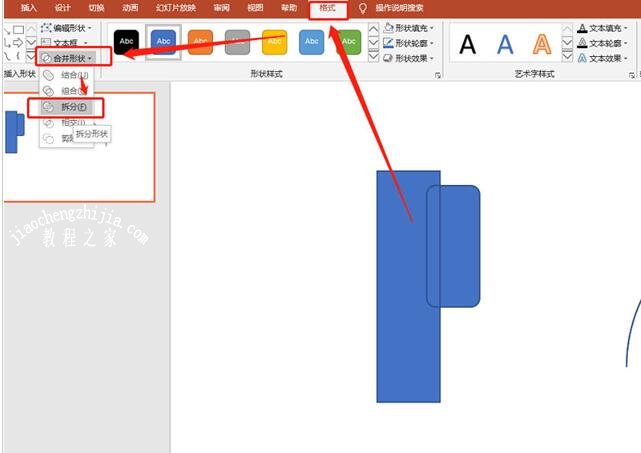Move up one row in the WordArt styles gallery
Image resolution: width=641 pixels, height=453 pixels.
(x=567, y=29)
